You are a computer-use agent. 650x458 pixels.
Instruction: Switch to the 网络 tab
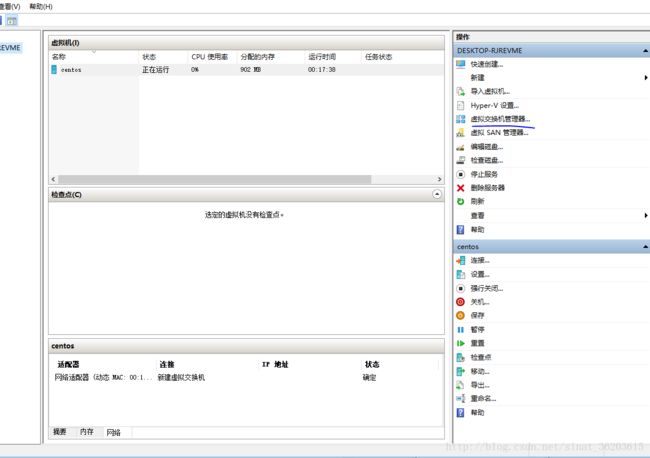tap(114, 432)
